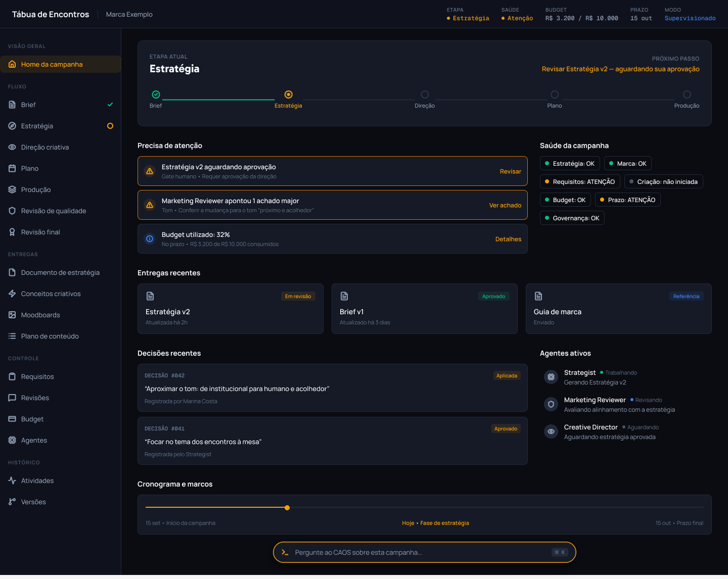The height and width of the screenshot is (579, 728).
Task: Click the Hoje marker on Cronograma timeline
Action: coord(287,508)
